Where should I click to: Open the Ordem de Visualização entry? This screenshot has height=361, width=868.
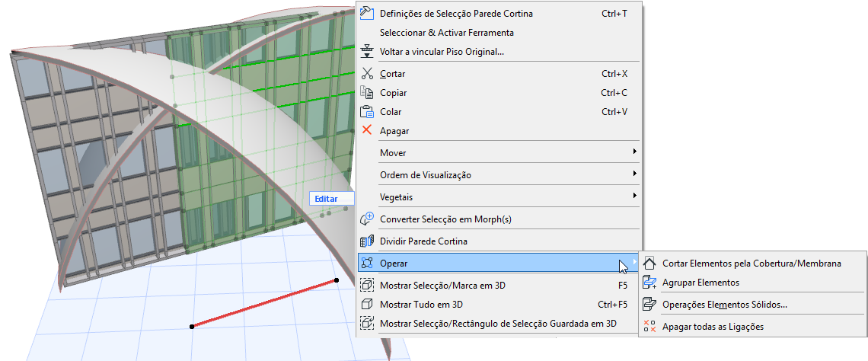pos(499,174)
